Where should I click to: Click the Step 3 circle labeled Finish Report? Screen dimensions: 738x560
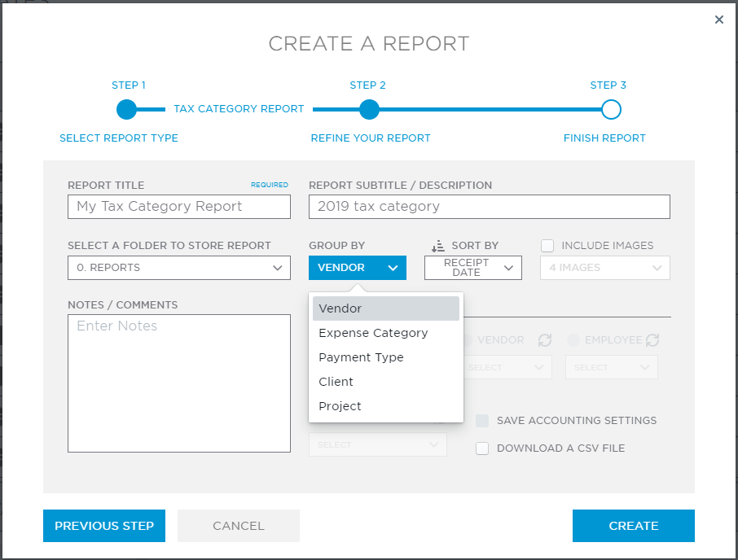coord(610,109)
